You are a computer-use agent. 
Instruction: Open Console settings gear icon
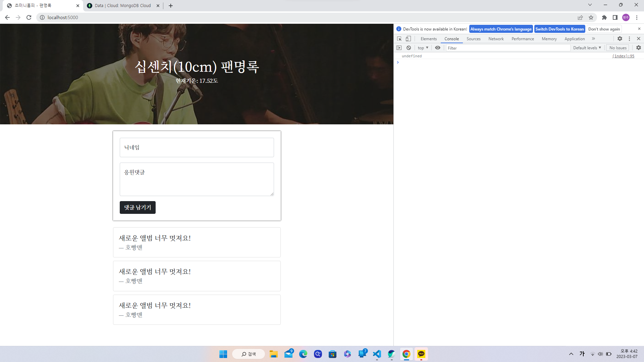point(639,48)
